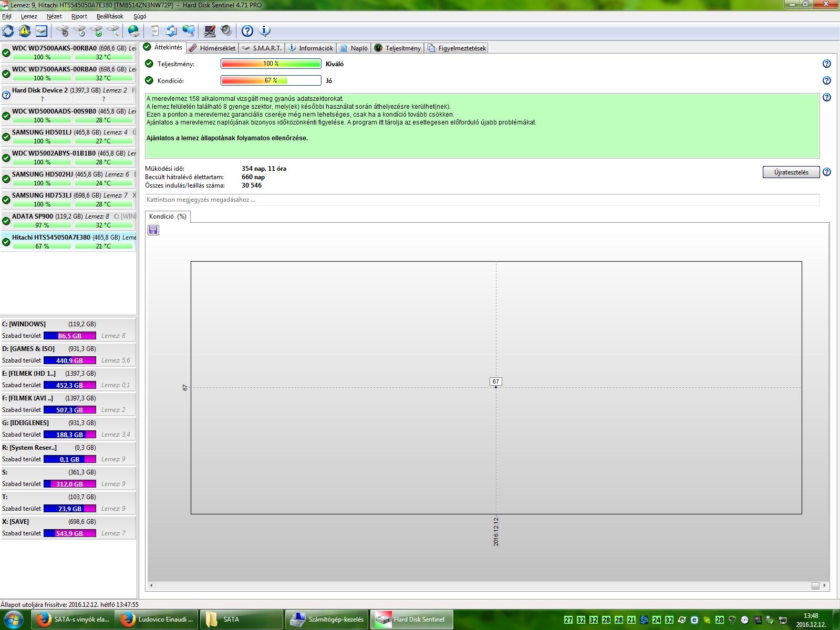
Task: Click the note field Kattintson megjegyzés megadásához
Action: [x=482, y=200]
